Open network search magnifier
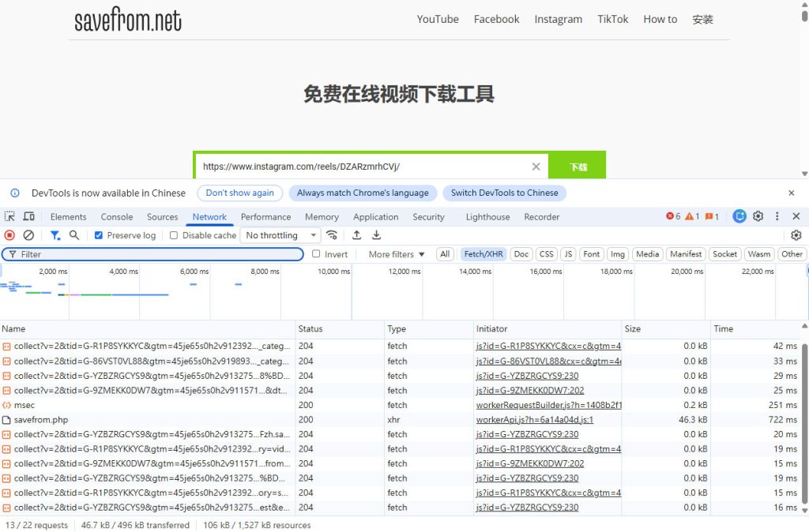This screenshot has height=532, width=809. pos(74,235)
